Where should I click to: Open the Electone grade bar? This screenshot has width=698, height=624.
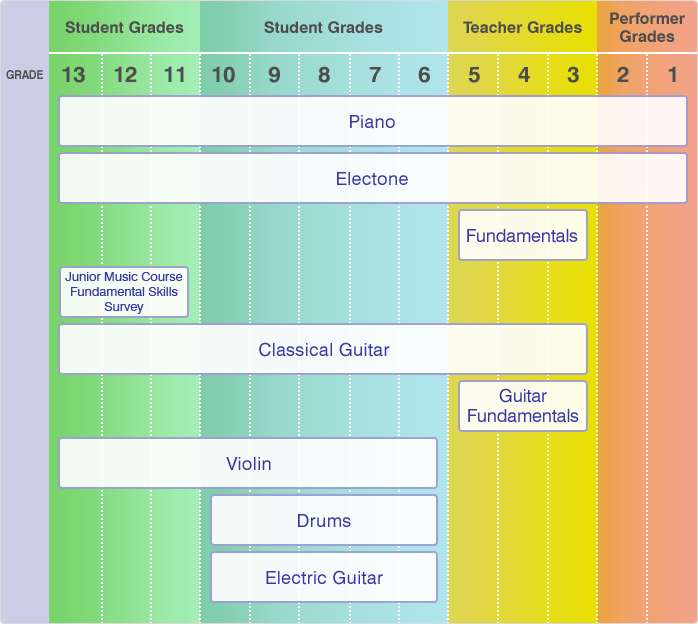tap(373, 178)
